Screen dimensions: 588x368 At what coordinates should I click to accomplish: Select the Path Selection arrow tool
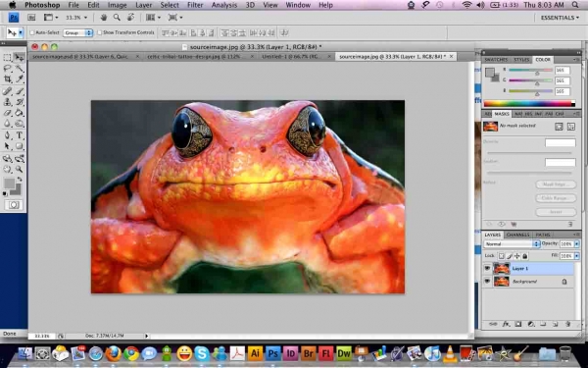tap(7, 146)
